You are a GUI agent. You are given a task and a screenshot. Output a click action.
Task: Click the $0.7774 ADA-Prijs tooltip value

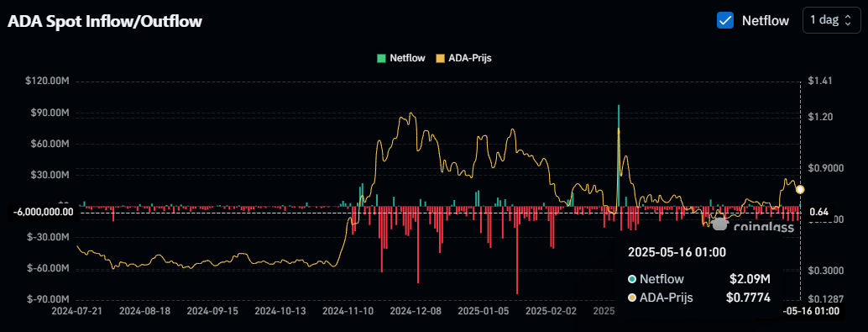(748, 298)
